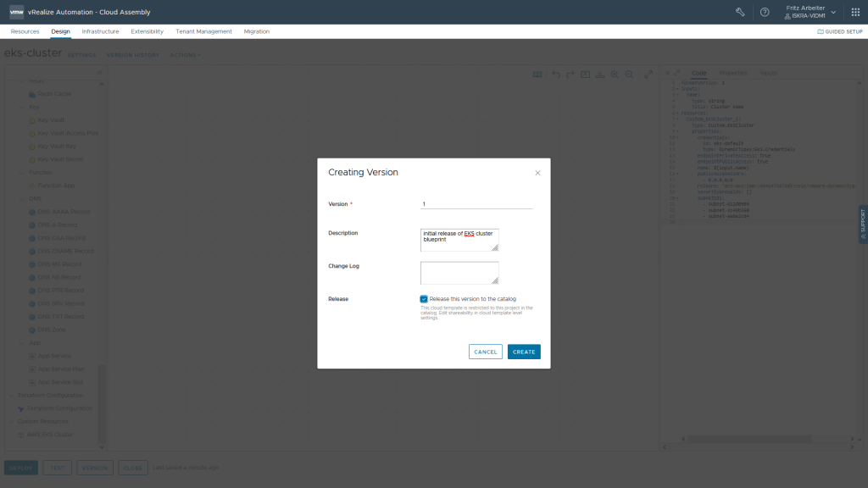
Task: Collapse the Function group in palette
Action: [21, 173]
